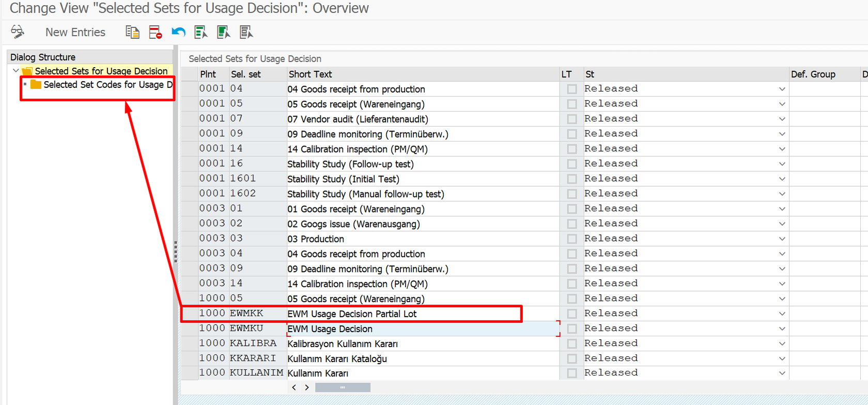Click the scroll left arrow under table
This screenshot has height=405, width=868.
[x=294, y=387]
